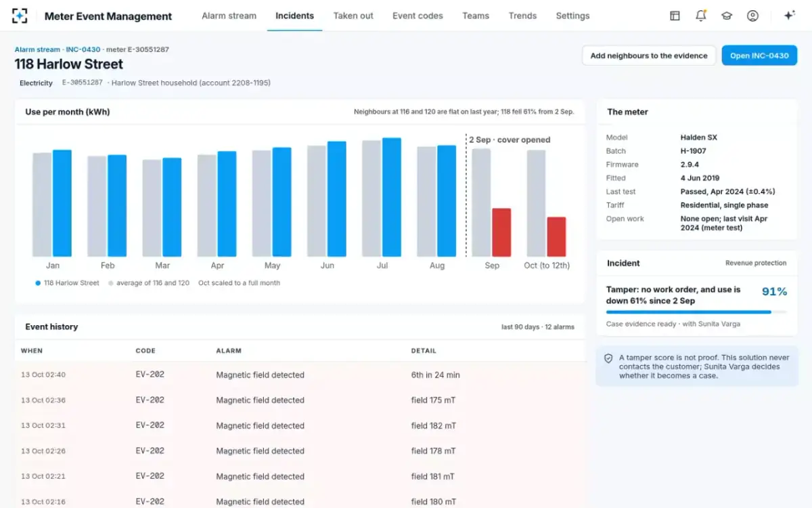This screenshot has height=508, width=812.
Task: Click the shield icon in the tamper note
Action: [x=608, y=358]
